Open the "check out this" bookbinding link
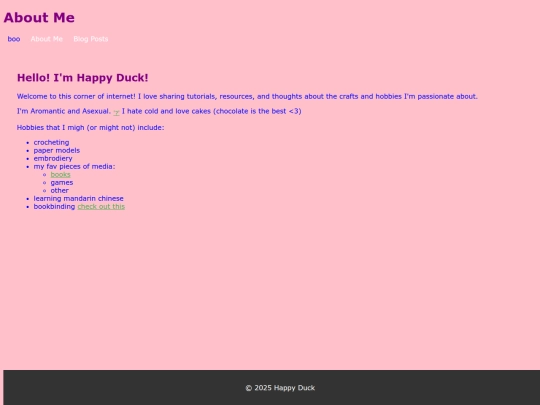This screenshot has width=540, height=405. 101,207
